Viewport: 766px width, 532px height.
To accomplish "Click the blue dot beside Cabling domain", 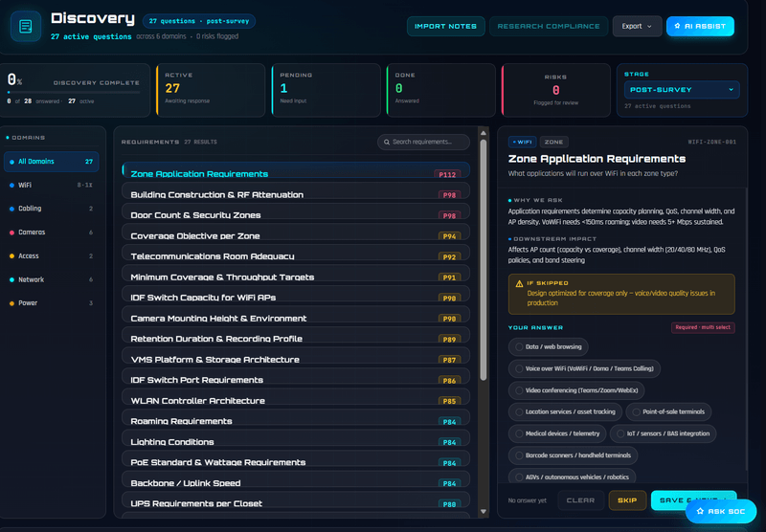I will pos(11,209).
